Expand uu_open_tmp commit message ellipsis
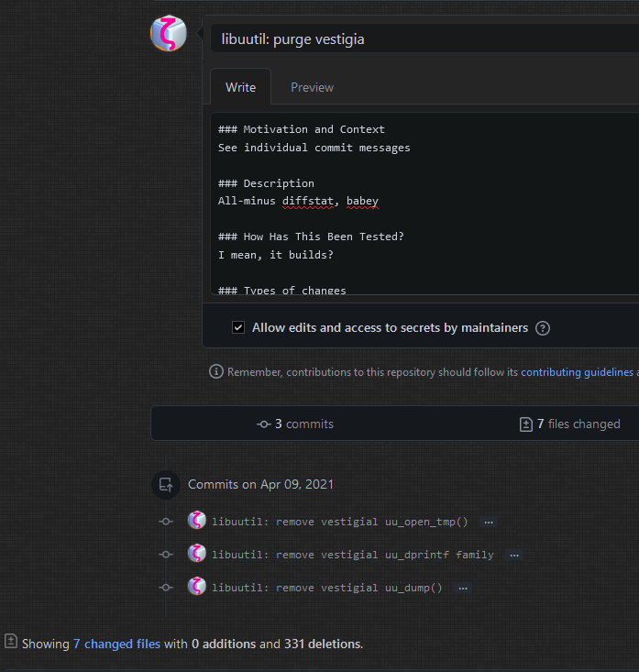 point(489,522)
